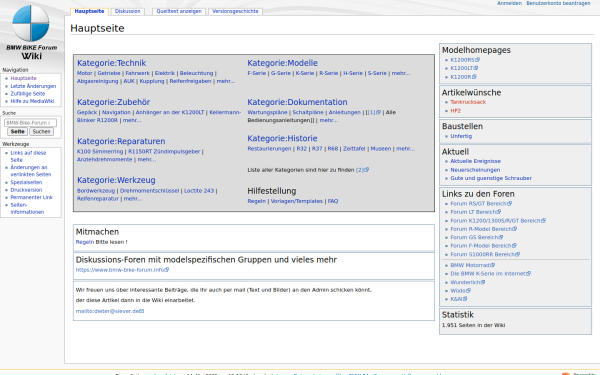Open the Motor link under Technik
The height and width of the screenshot is (375, 600).
[x=85, y=73]
